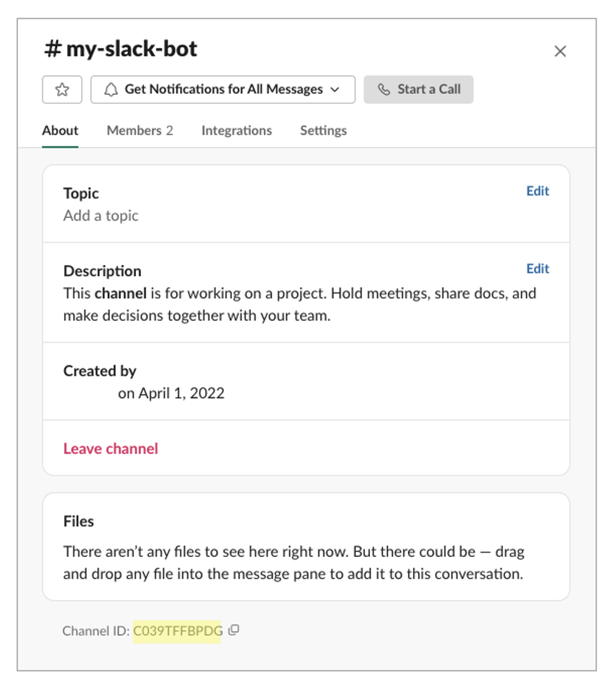Go to the Integrations tab
The image size is (616, 688).
click(237, 130)
